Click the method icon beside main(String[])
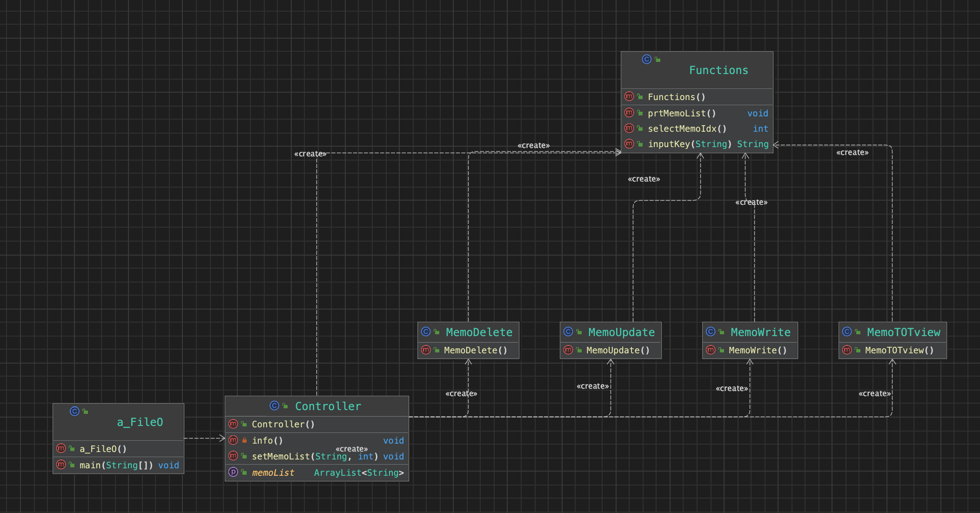980x513 pixels. (x=61, y=465)
